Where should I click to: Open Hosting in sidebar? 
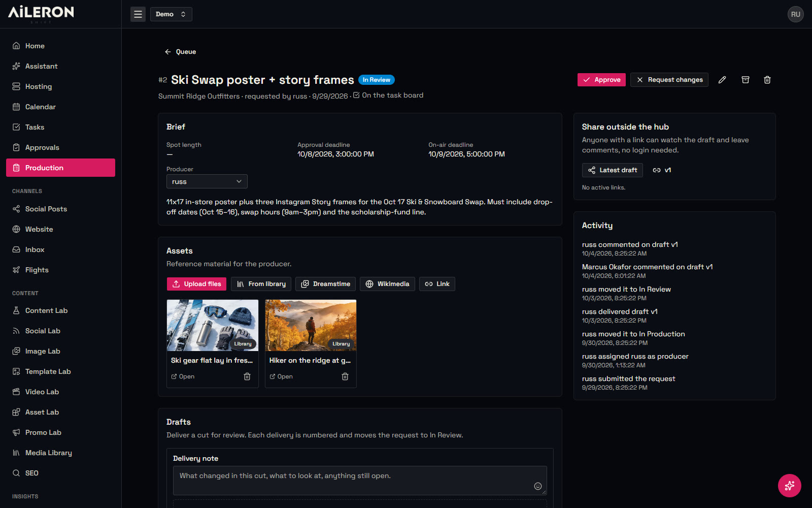[60, 86]
